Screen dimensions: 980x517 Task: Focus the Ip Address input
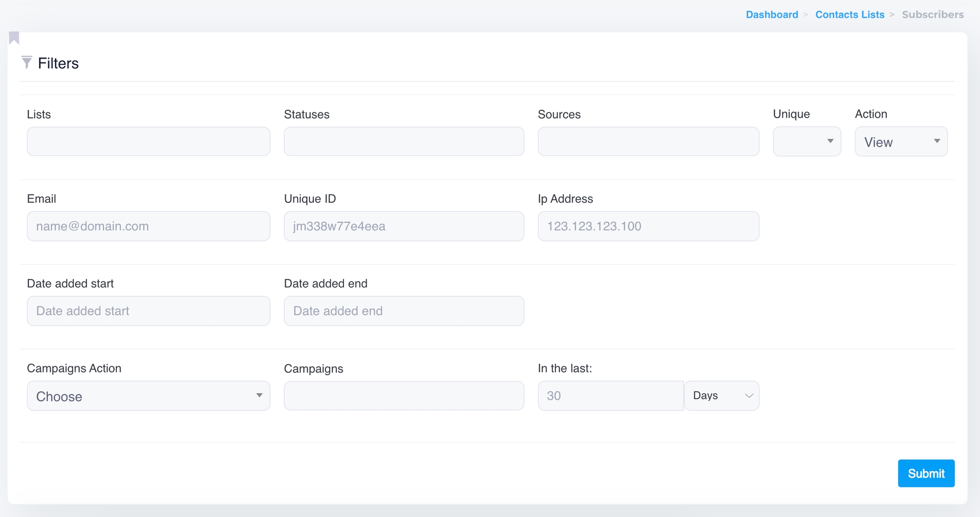pyautogui.click(x=648, y=226)
